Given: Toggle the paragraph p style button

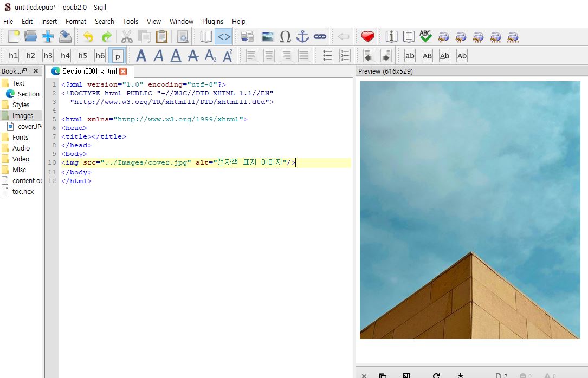Looking at the screenshot, I should (118, 56).
